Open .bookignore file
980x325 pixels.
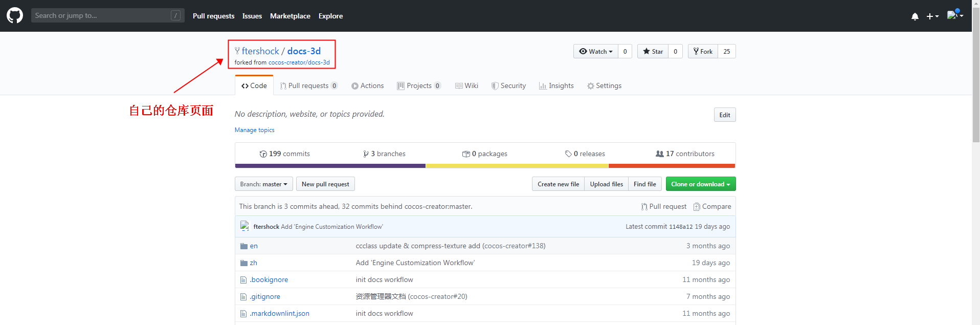pos(269,279)
